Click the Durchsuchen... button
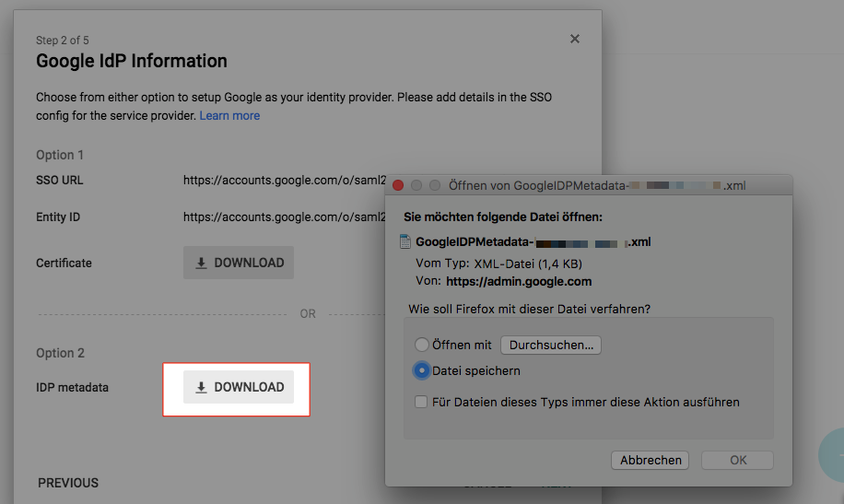The height and width of the screenshot is (504, 844). 551,346
